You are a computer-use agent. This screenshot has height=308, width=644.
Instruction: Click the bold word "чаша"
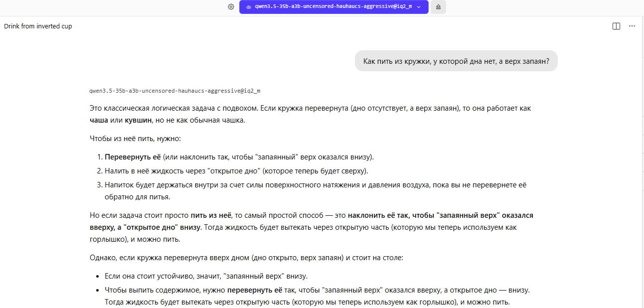click(99, 120)
